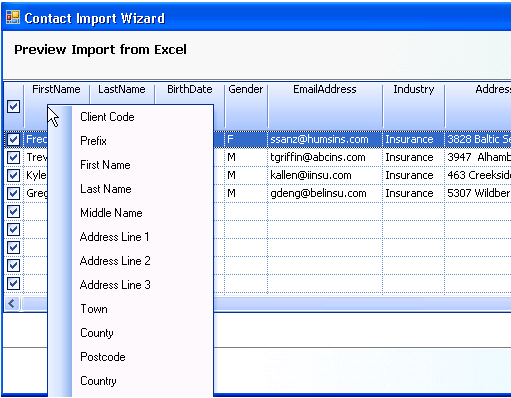Click the Gender column header
Viewport: 511px width, 398px height.
pyautogui.click(x=246, y=105)
